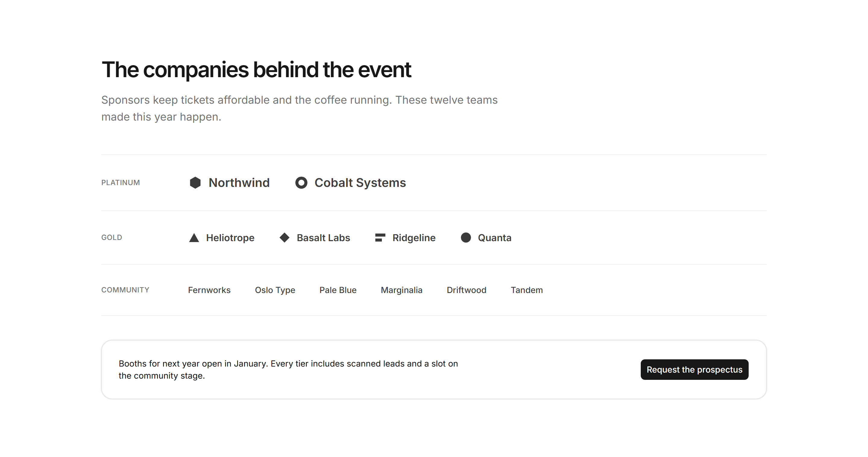This screenshot has height=457, width=868.
Task: Request the prospectus button
Action: (x=694, y=369)
